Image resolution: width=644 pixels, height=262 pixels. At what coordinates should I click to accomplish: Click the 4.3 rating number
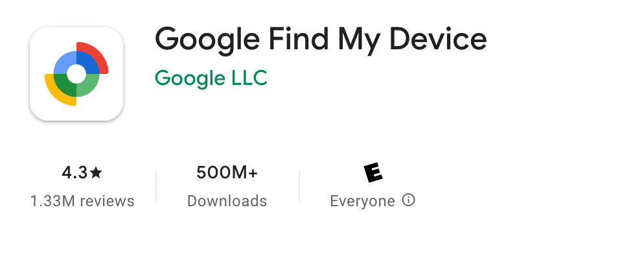[75, 173]
